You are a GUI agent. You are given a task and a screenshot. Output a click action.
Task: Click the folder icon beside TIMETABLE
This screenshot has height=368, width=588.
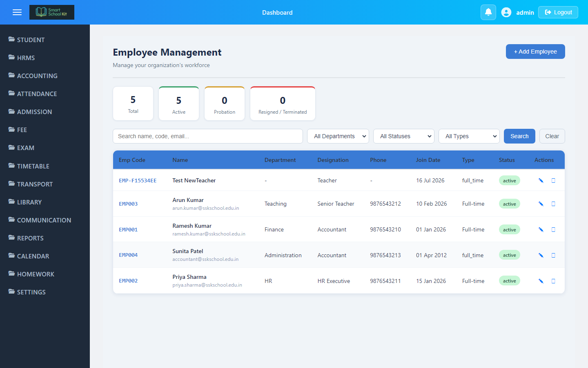click(12, 166)
